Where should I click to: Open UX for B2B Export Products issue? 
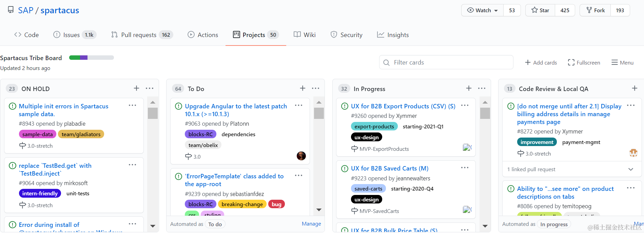(403, 106)
